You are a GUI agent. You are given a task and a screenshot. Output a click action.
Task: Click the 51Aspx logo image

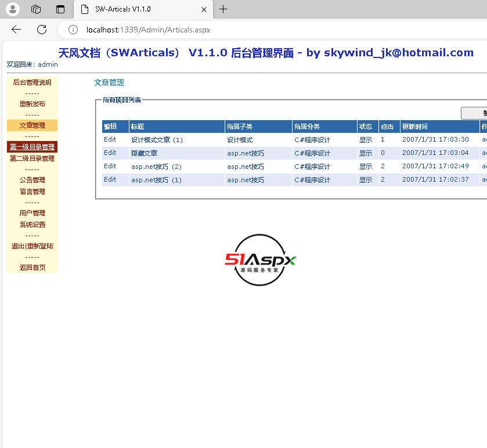coord(260,260)
